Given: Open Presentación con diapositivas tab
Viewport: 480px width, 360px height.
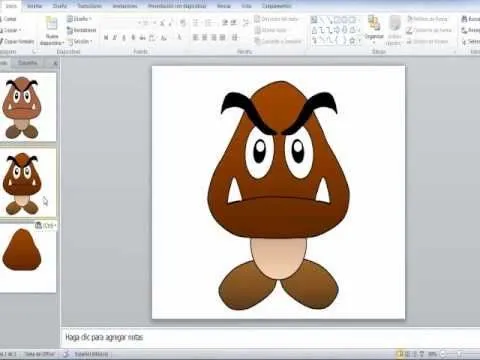Looking at the screenshot, I should 177,6.
